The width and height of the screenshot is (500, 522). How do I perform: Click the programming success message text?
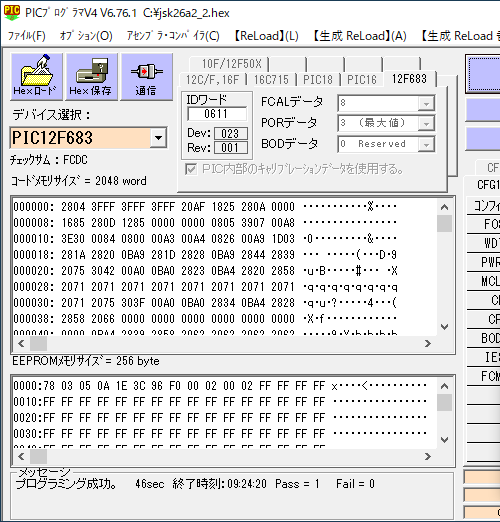(66, 484)
